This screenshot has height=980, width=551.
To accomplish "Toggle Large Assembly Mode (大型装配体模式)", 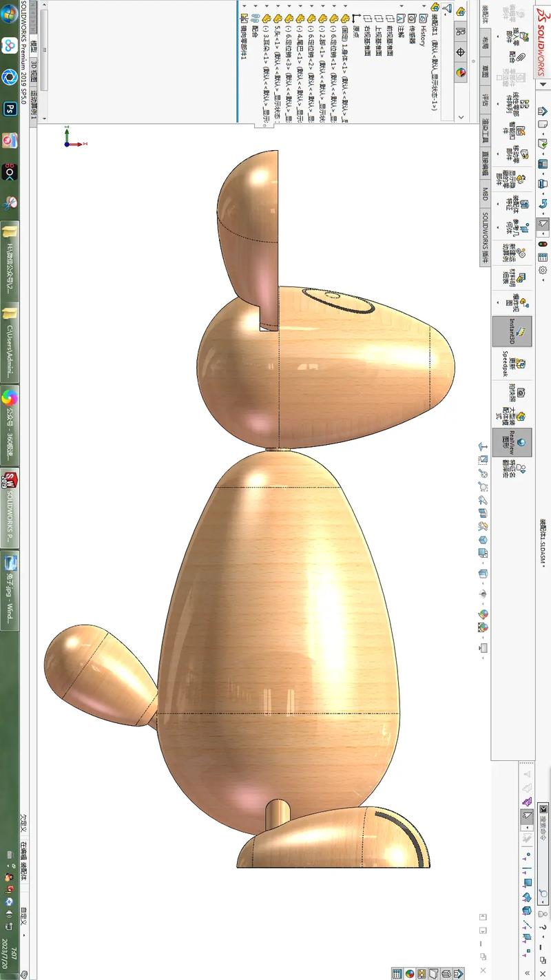I will click(x=522, y=415).
